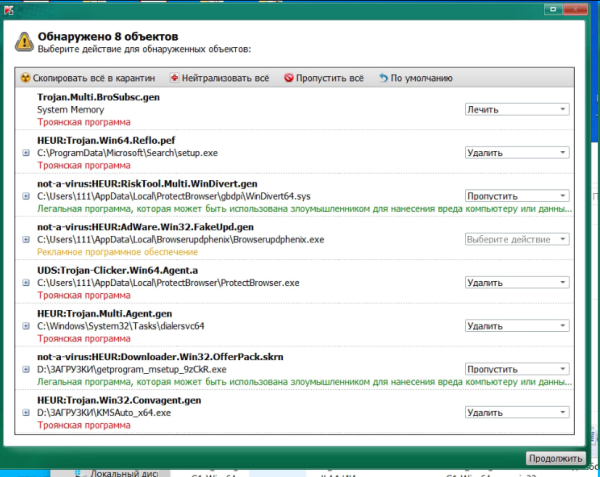Click the HEUR:Trojan.Win64.Reflo.pef threat name
600x477 pixels.
pos(106,140)
